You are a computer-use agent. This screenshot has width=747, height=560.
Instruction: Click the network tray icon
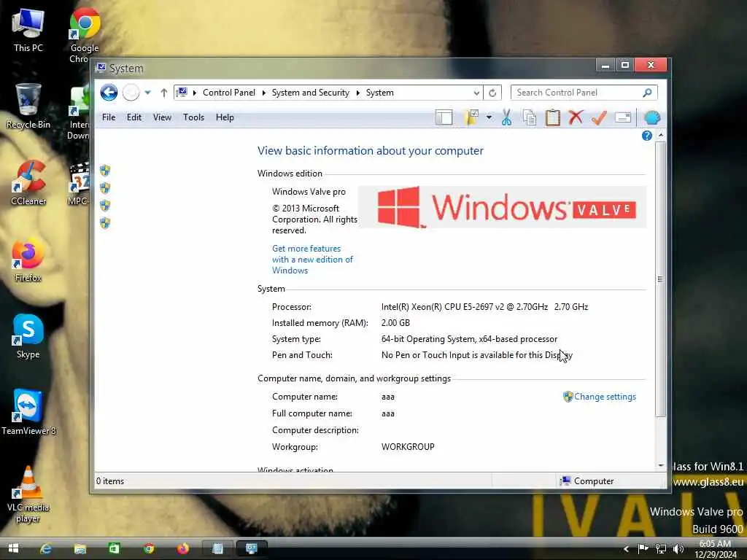[x=661, y=549]
